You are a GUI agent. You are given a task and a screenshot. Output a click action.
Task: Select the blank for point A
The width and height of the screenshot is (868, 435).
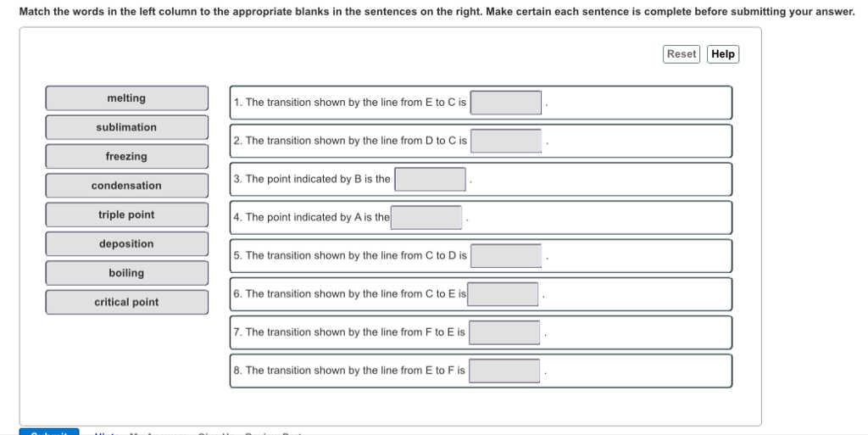[426, 218]
